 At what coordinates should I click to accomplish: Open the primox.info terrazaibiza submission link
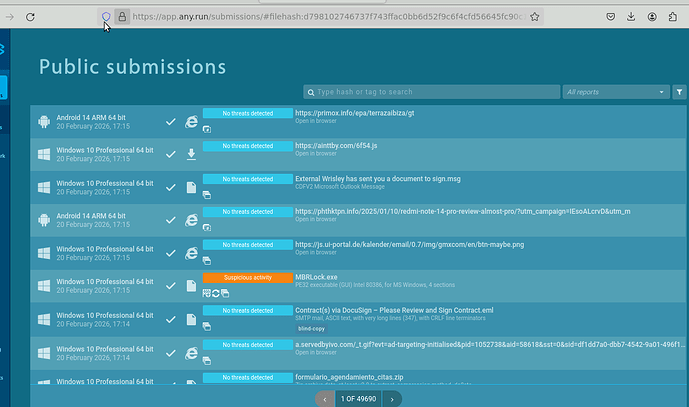coord(354,113)
